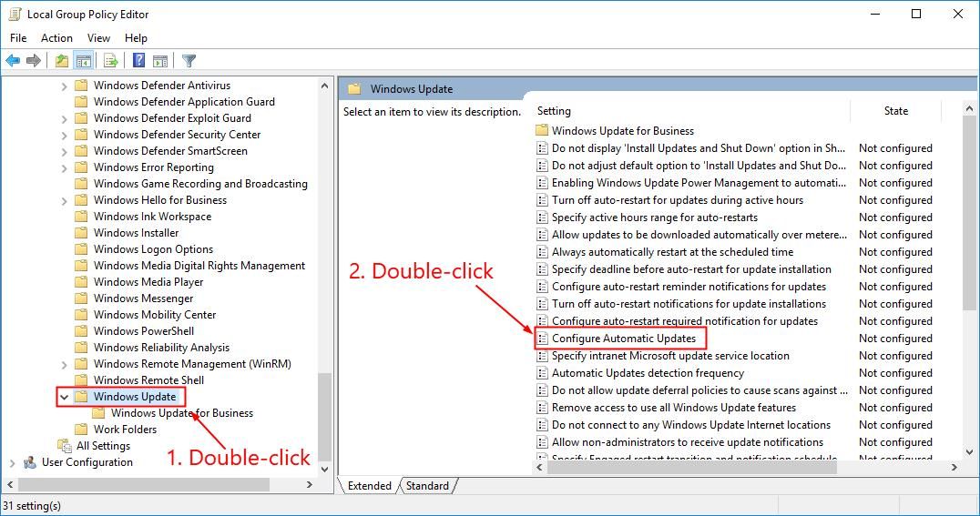
Task: Click the Setting column header
Action: coord(554,111)
